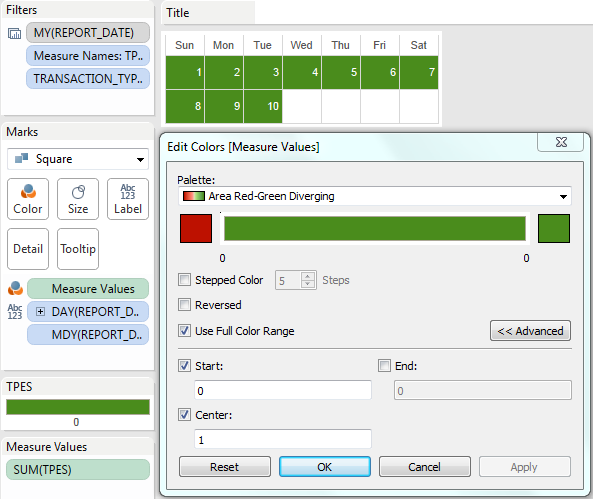
Task: Select calendar day 10 cell
Action: [x=263, y=106]
